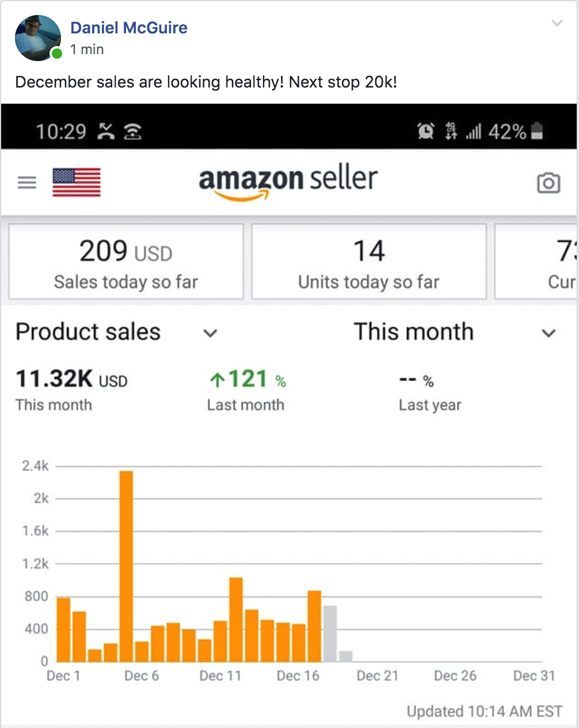The height and width of the screenshot is (728, 579).
Task: Tap the missed call status icon
Action: click(106, 132)
